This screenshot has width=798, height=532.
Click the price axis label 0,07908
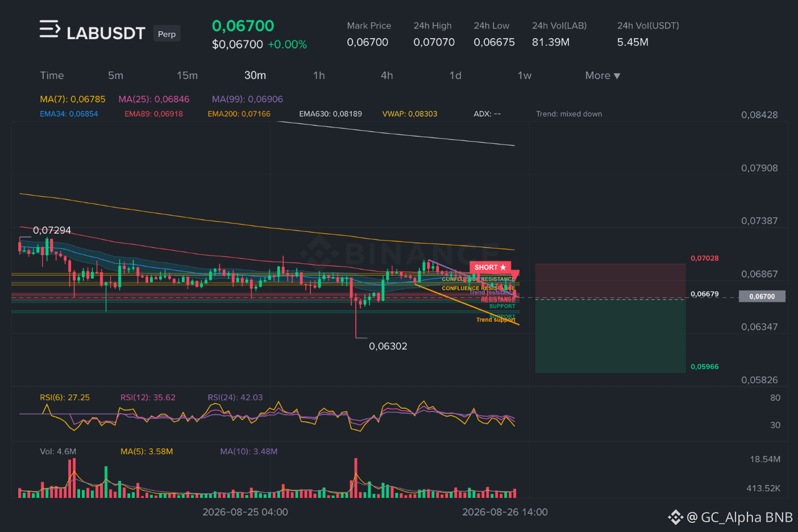click(759, 168)
